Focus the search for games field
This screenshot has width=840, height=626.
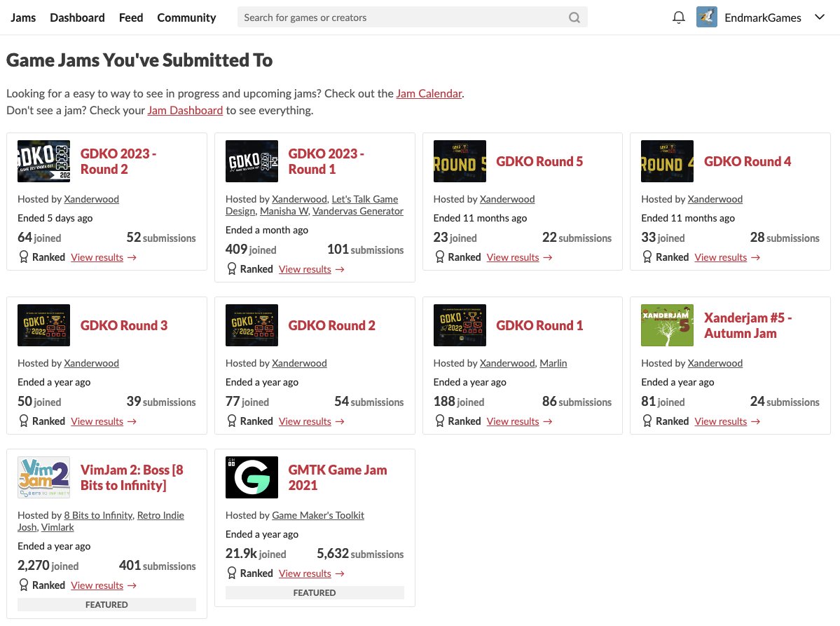point(412,18)
